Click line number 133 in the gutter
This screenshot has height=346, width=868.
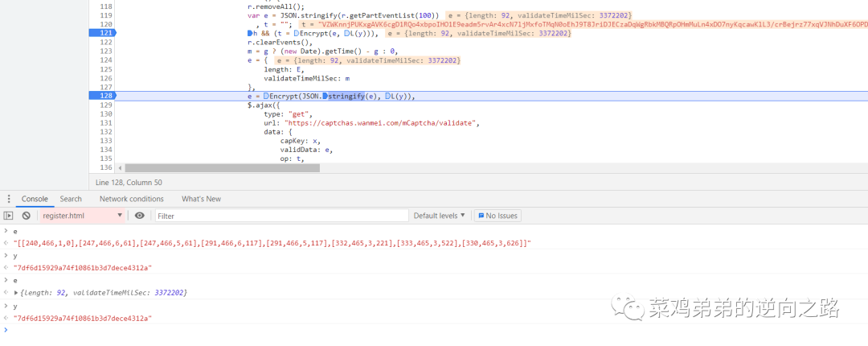click(105, 141)
